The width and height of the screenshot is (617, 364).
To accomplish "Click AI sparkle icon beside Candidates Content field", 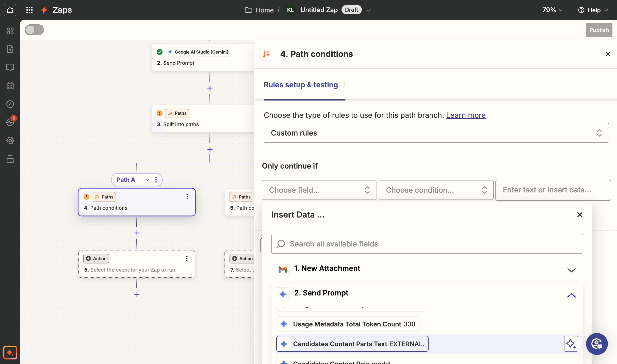I will point(571,344).
